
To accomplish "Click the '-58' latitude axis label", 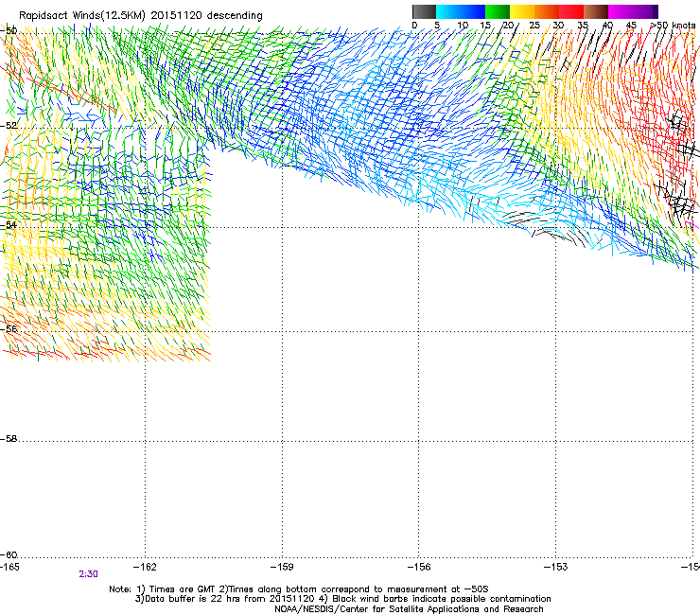I will (9, 439).
